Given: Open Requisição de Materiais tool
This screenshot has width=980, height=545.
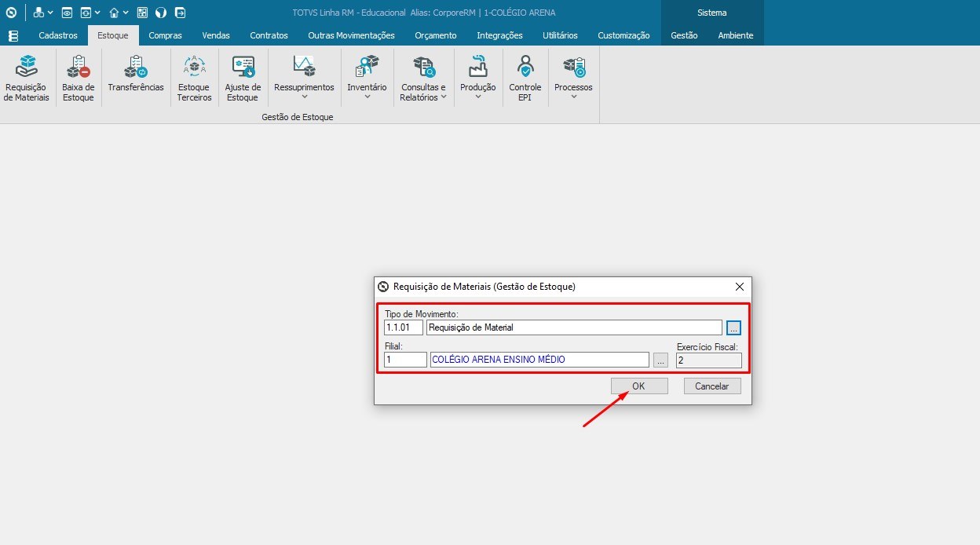Looking at the screenshot, I should pos(26,76).
